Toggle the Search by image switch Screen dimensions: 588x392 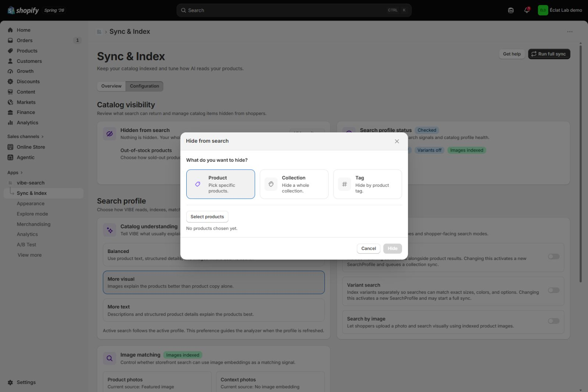pyautogui.click(x=553, y=321)
